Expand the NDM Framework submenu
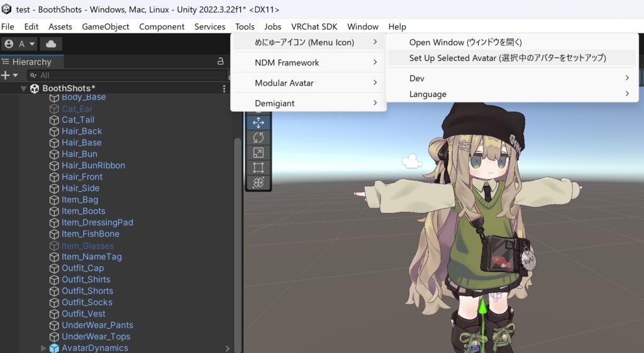This screenshot has width=644, height=353. pos(308,63)
